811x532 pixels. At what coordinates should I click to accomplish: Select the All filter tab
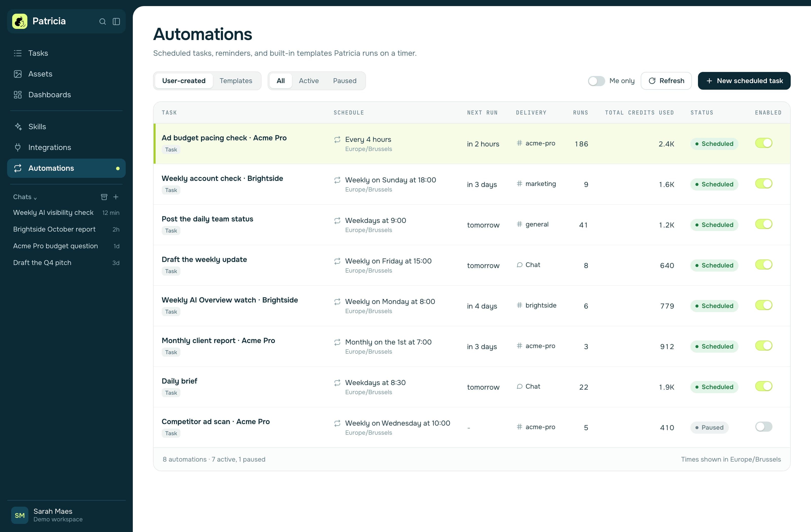[x=281, y=81]
